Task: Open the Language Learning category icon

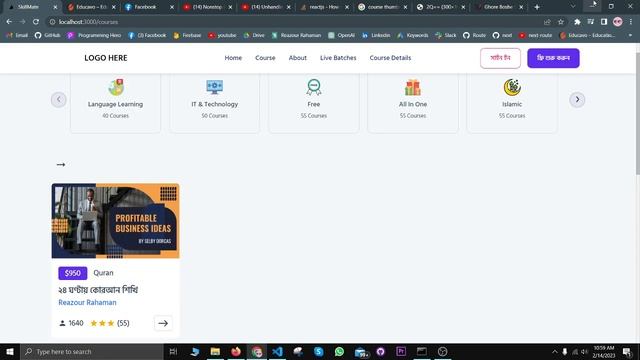Action: click(116, 87)
